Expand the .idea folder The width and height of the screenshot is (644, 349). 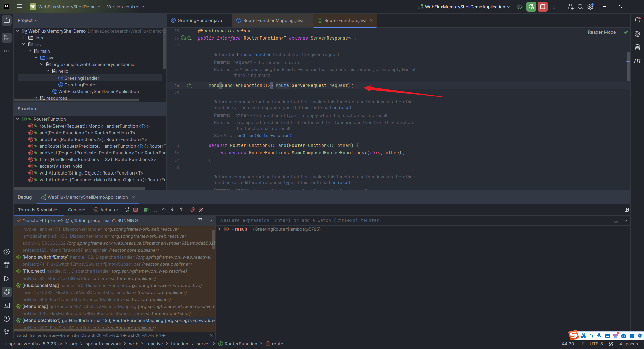tap(24, 38)
